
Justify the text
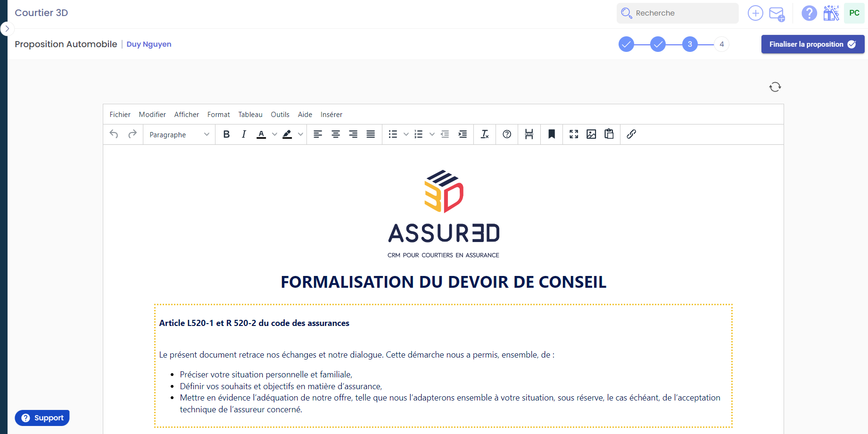point(371,134)
